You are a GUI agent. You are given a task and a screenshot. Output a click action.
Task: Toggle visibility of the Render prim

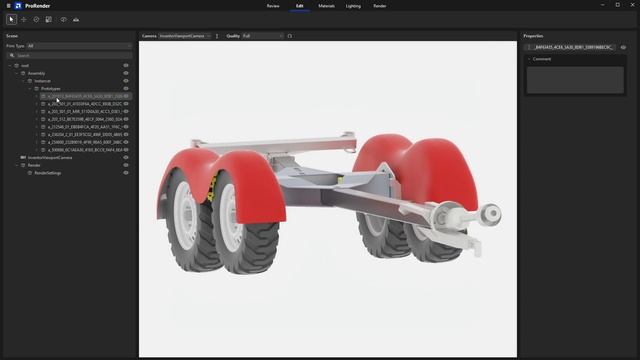126,165
